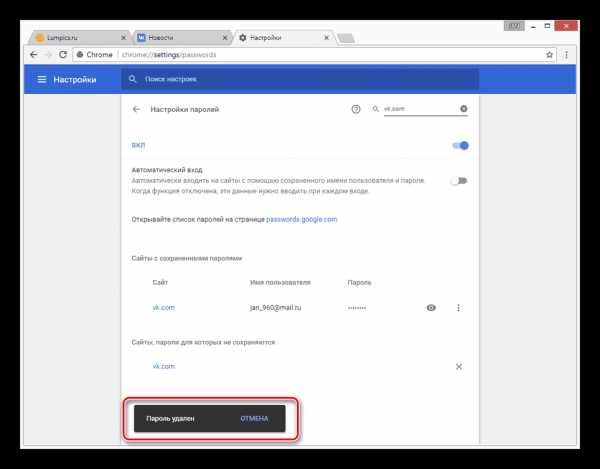Viewport: 600px width, 469px height.
Task: Open the hamburger menu beside Настройки
Action: [42, 79]
